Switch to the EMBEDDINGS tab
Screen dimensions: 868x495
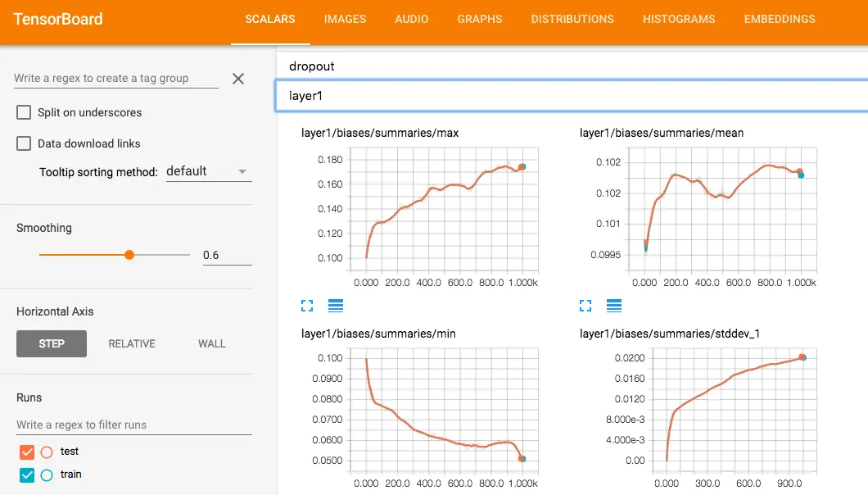point(780,20)
